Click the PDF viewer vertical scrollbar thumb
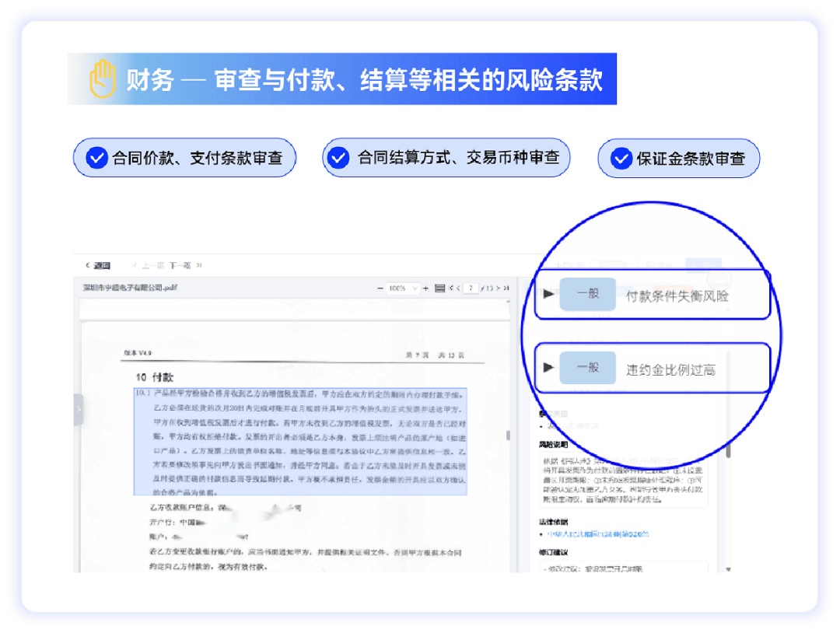The width and height of the screenshot is (840, 633). 508,435
